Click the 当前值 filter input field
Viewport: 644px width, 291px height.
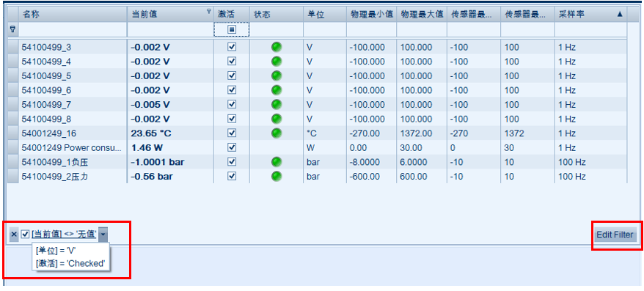click(170, 29)
